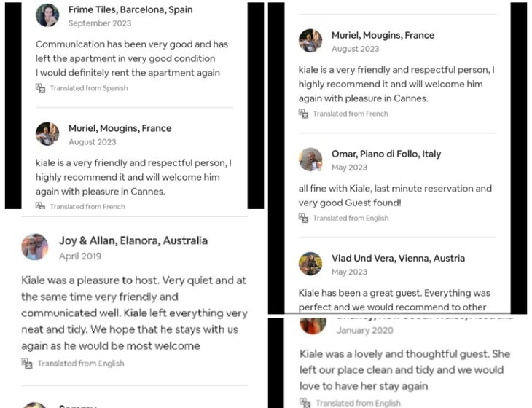
Task: Click the "Translated from Spanish" label
Action: tap(89, 88)
